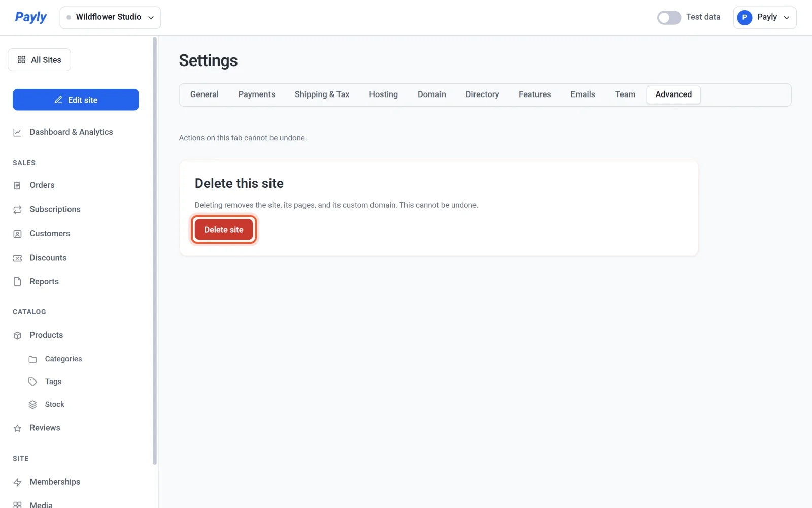Select the Advanced tab
The image size is (812, 508).
click(x=673, y=94)
